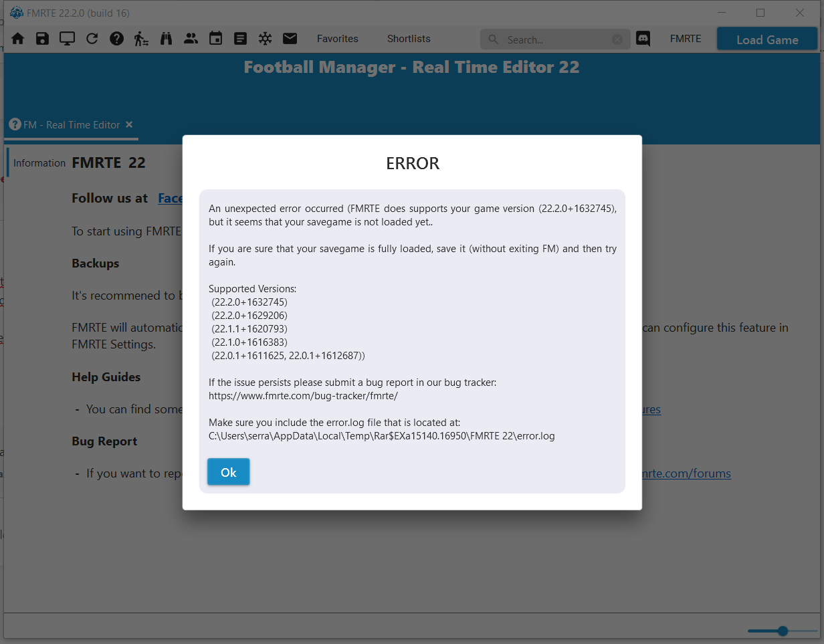Select the snowflake freeze icon
Image resolution: width=824 pixels, height=644 pixels.
pyautogui.click(x=265, y=39)
